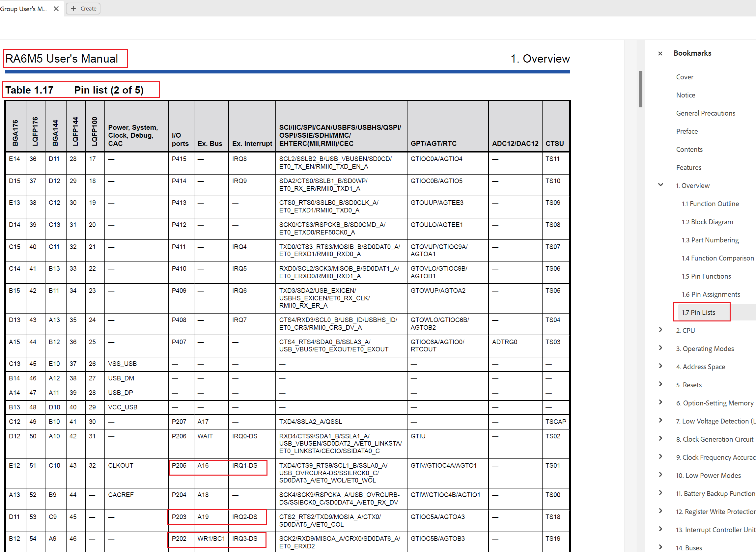Image resolution: width=756 pixels, height=552 pixels.
Task: Expand the 9. Clock Frequency Accuracy bookmark
Action: [660, 456]
